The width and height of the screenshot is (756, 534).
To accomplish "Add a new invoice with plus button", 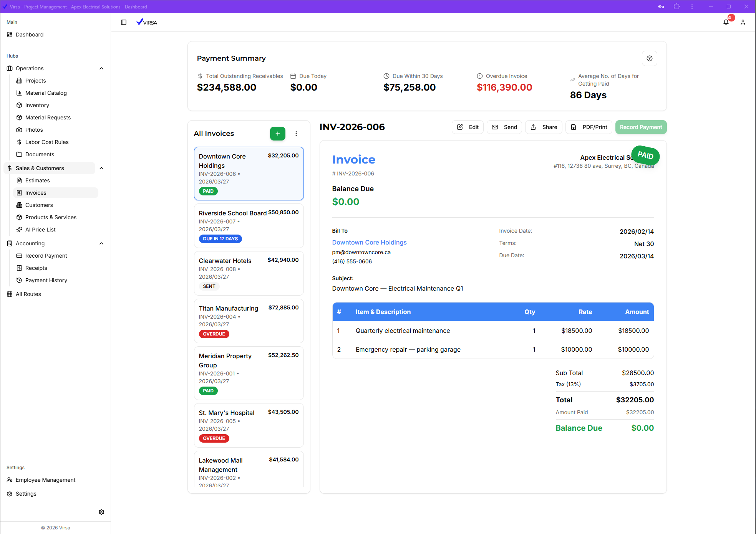I will 278,134.
